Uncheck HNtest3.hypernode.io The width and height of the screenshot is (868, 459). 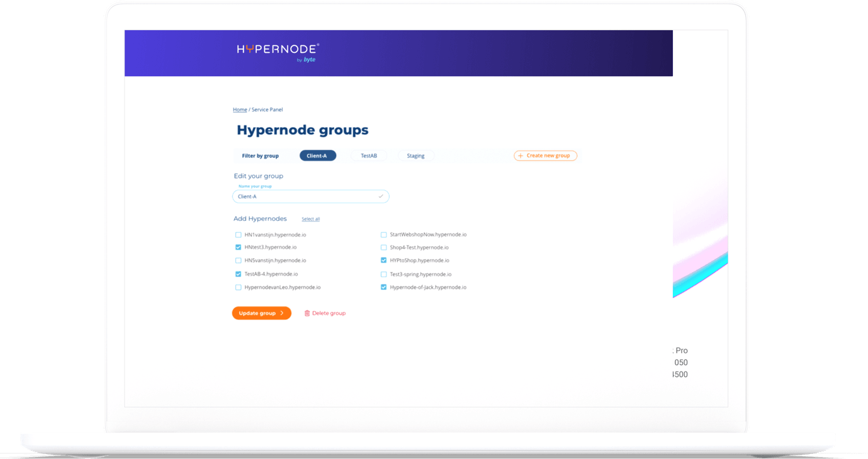(x=239, y=247)
